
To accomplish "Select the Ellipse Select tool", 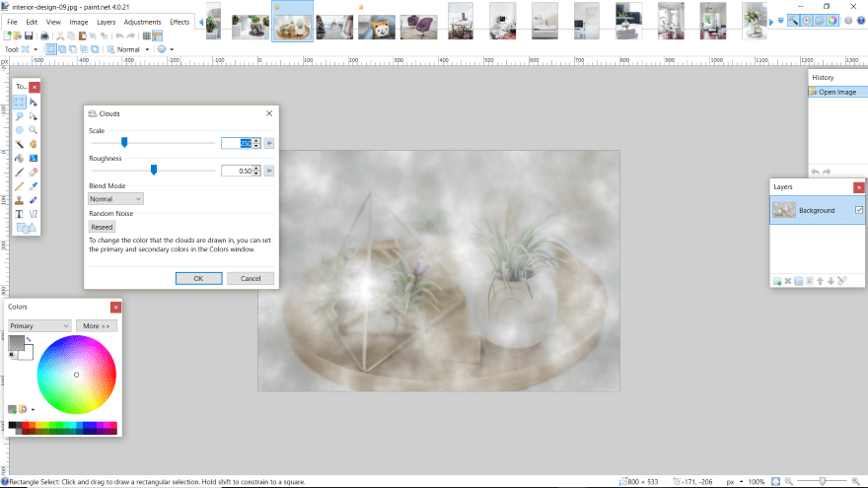I will (x=20, y=130).
